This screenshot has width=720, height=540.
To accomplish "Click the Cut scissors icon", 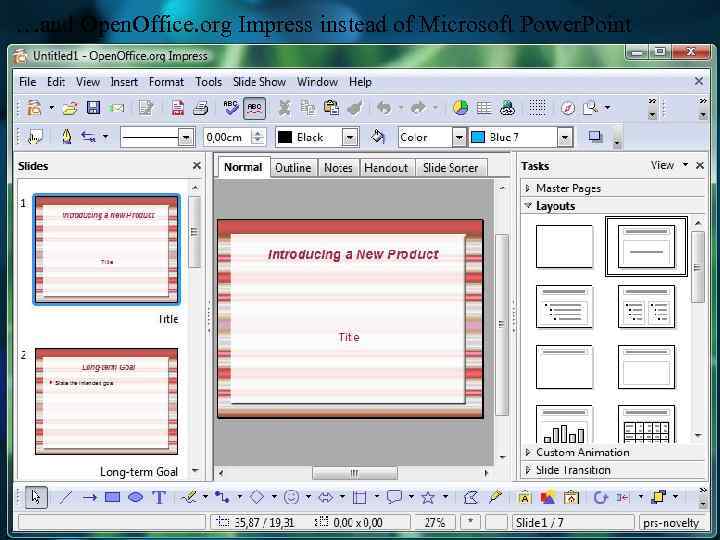I will [285, 108].
